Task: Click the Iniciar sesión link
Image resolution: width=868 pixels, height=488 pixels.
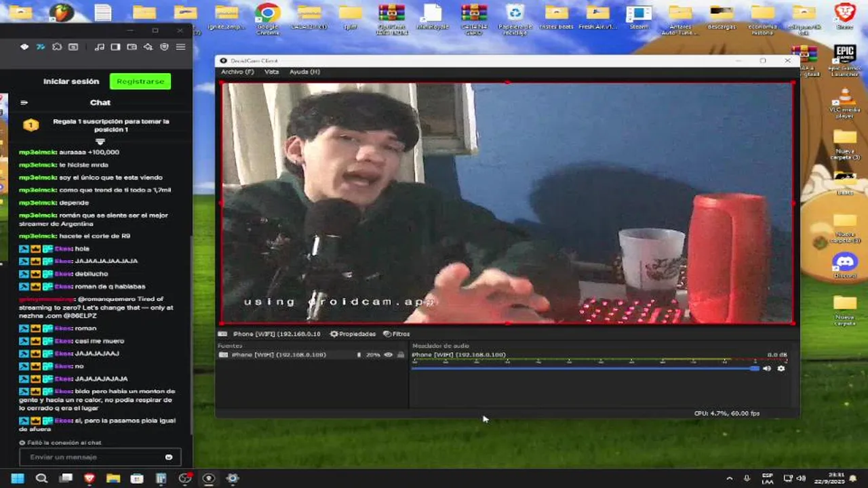Action: [71, 81]
